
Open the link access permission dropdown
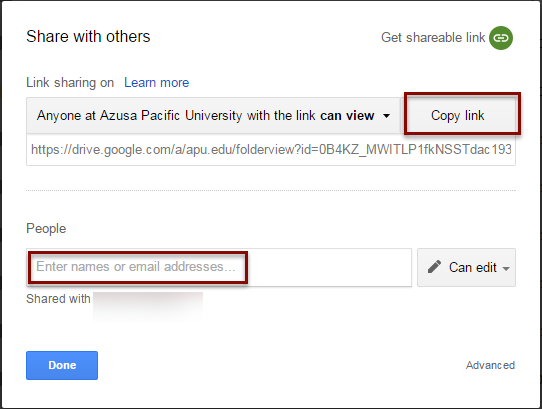point(213,115)
